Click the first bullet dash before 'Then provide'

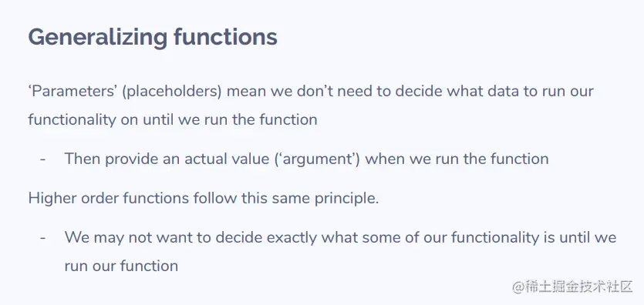tap(42, 159)
